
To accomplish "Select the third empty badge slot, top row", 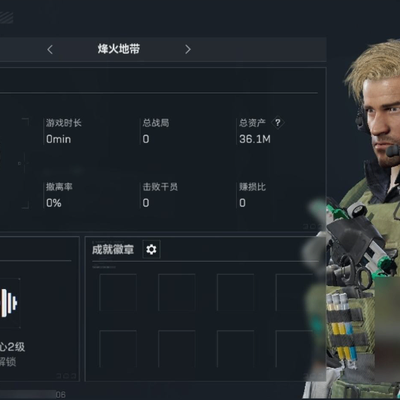I will click(x=235, y=293).
